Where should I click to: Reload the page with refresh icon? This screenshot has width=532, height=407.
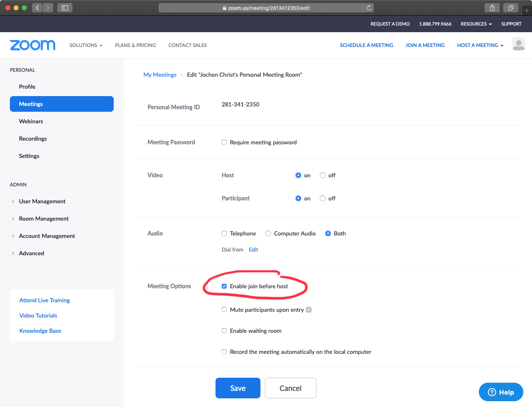click(x=369, y=8)
